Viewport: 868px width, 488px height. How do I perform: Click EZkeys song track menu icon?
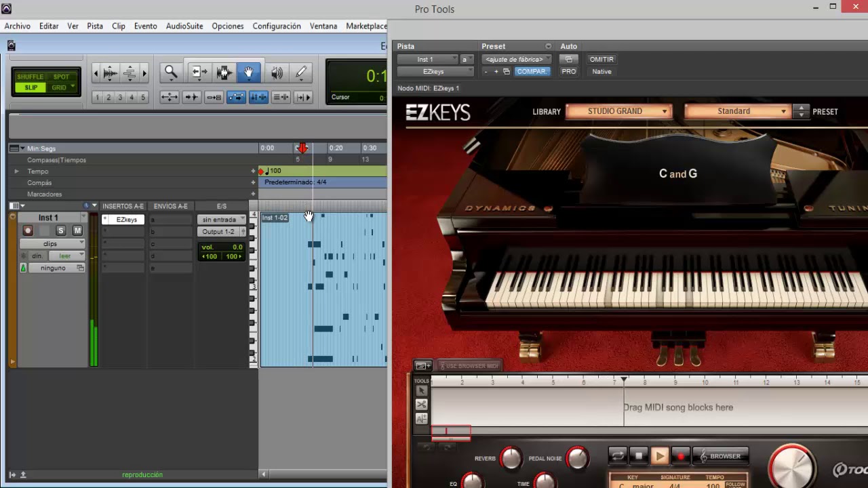tap(424, 366)
